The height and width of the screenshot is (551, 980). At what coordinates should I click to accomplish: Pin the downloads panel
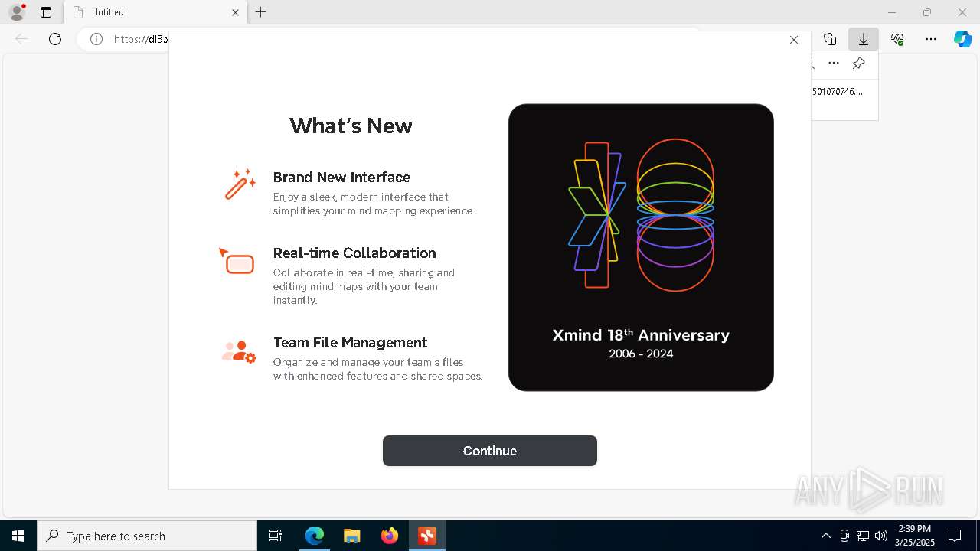pyautogui.click(x=859, y=64)
